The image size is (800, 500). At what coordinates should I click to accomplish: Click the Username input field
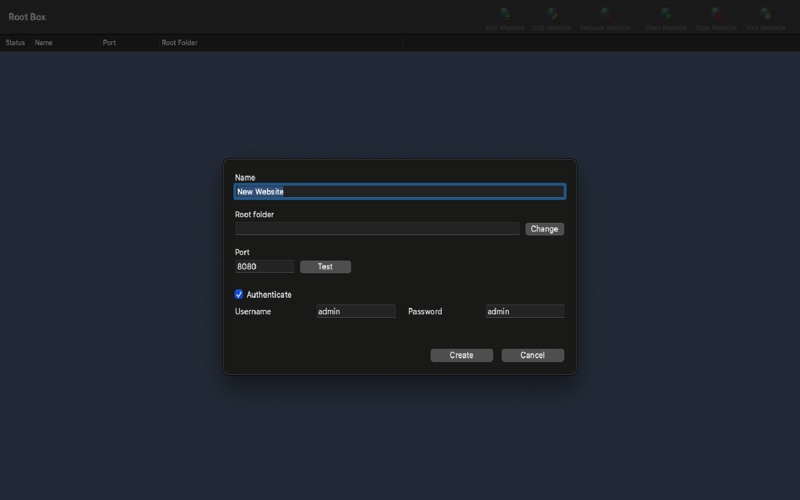point(356,311)
